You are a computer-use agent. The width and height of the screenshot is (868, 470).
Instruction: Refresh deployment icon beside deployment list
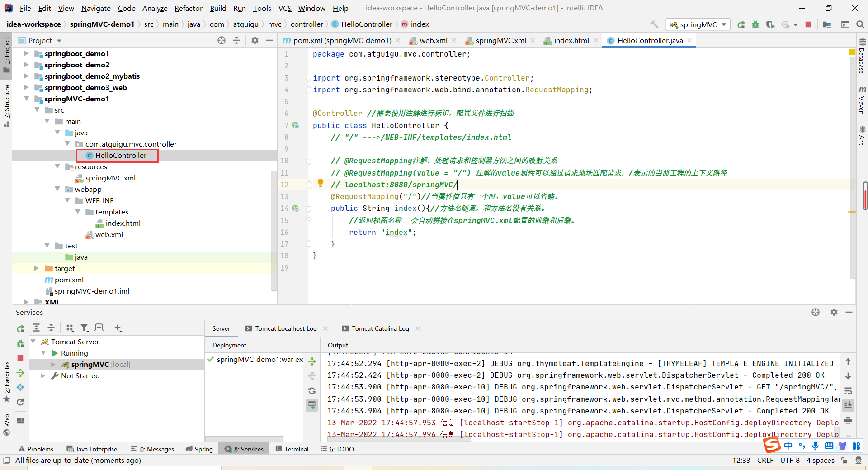point(312,391)
